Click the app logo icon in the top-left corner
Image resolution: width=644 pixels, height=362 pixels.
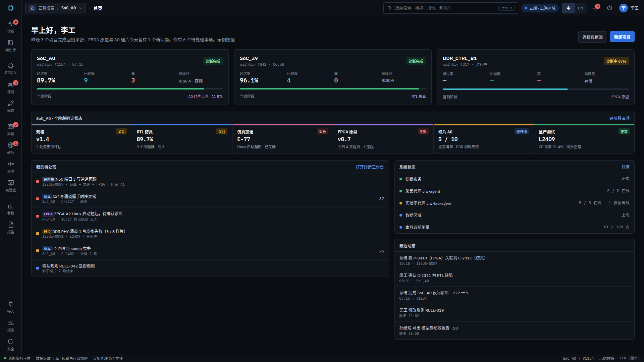coord(11,8)
